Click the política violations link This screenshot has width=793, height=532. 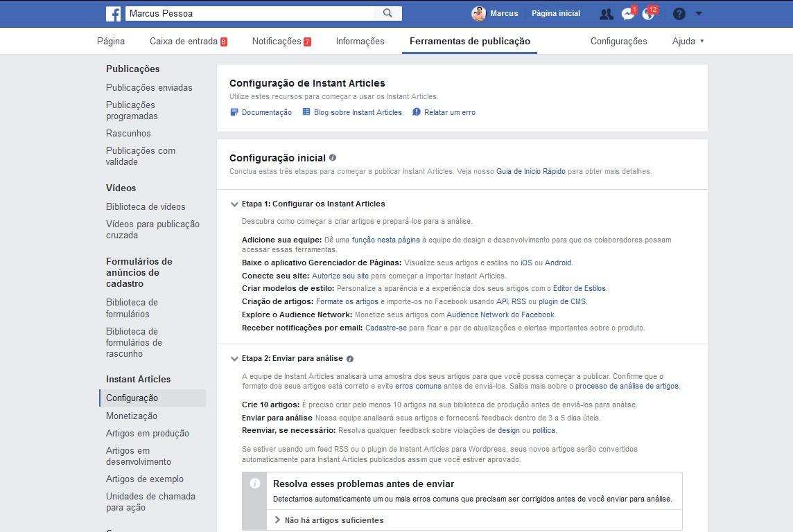point(543,430)
